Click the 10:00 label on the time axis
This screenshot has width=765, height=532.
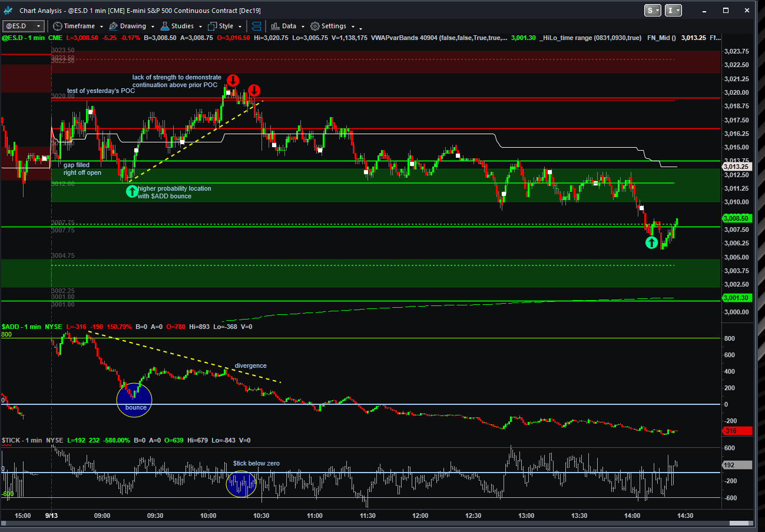[208, 516]
